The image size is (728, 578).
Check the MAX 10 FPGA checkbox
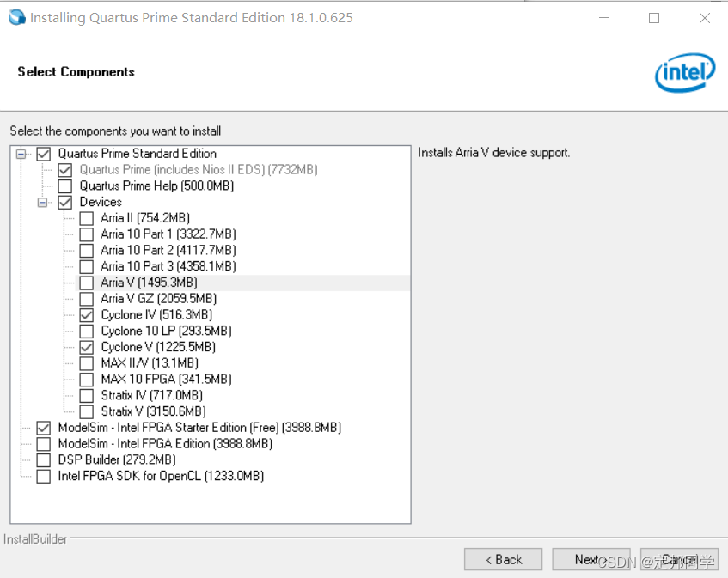pos(86,380)
